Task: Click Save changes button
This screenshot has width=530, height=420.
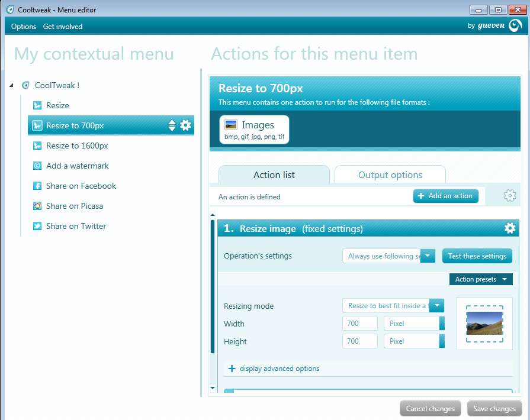Action: point(494,409)
